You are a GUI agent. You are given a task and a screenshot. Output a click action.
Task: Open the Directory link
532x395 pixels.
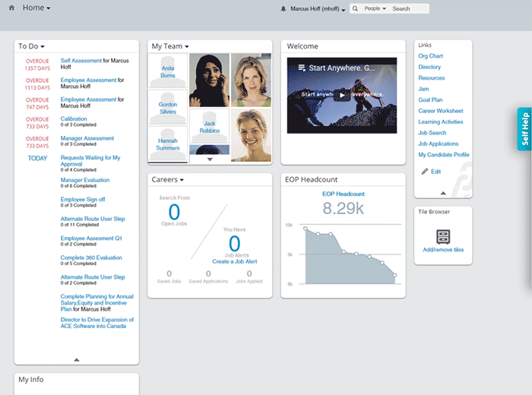(429, 67)
